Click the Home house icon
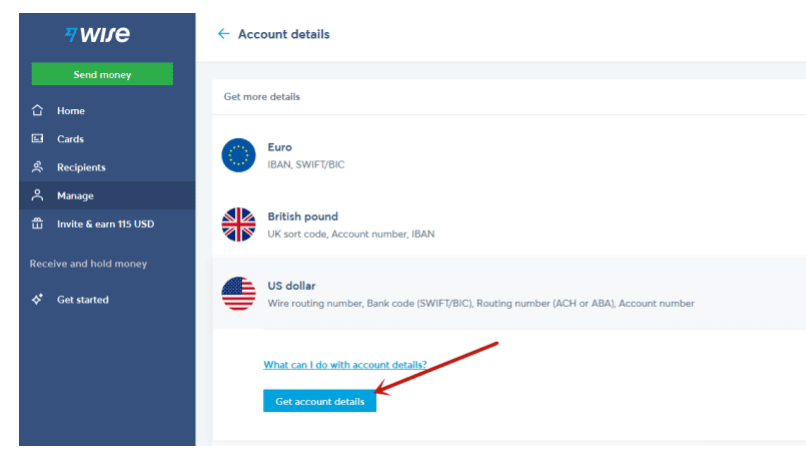The image size is (806, 456). 38,111
